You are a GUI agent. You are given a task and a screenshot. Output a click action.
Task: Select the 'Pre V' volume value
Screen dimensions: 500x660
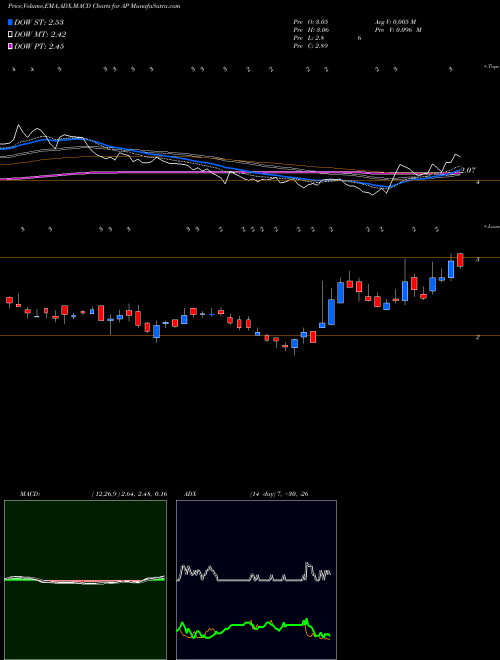[398, 30]
